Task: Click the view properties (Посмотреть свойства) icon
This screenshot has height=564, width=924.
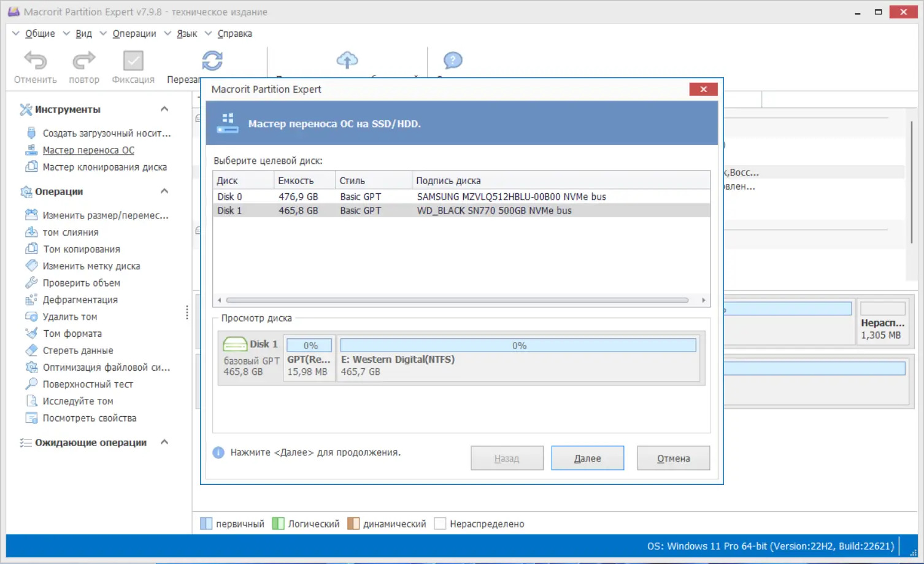Action: click(x=31, y=418)
